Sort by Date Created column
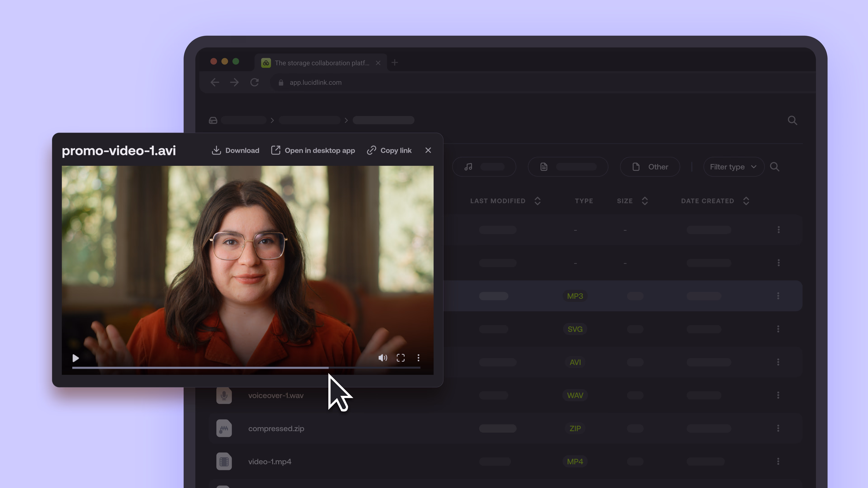The image size is (868, 488). [x=746, y=201]
